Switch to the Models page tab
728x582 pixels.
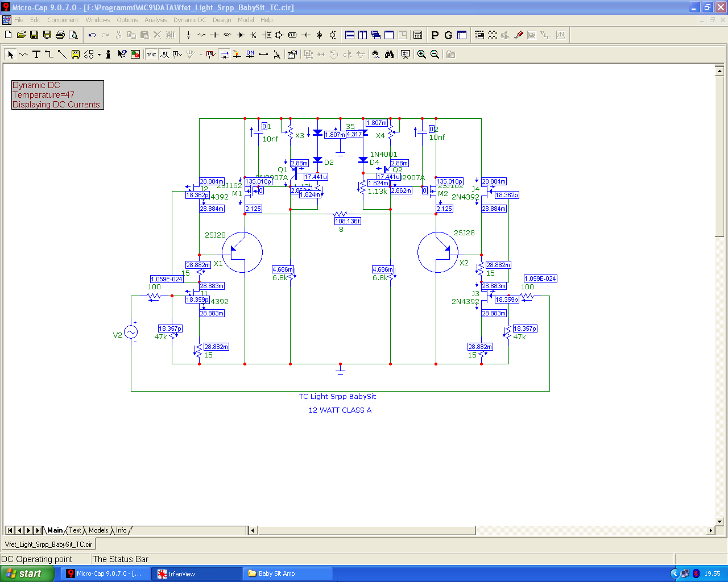coord(98,530)
